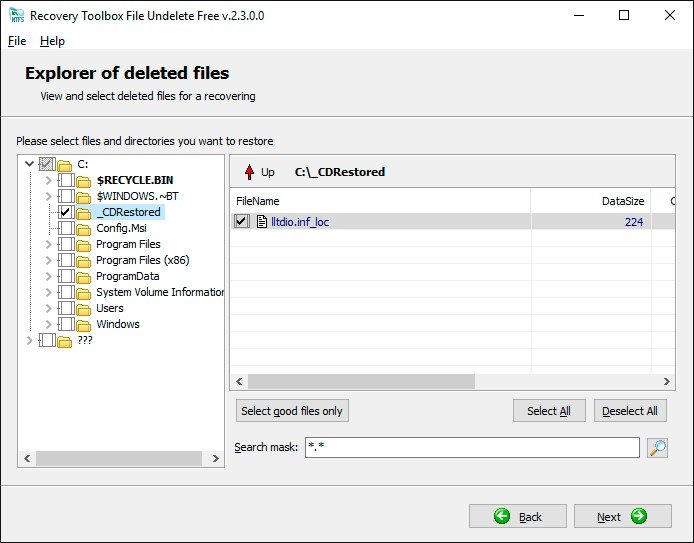The width and height of the screenshot is (694, 543).
Task: Expand the $RECYCLE.BIN tree node
Action: click(48, 180)
